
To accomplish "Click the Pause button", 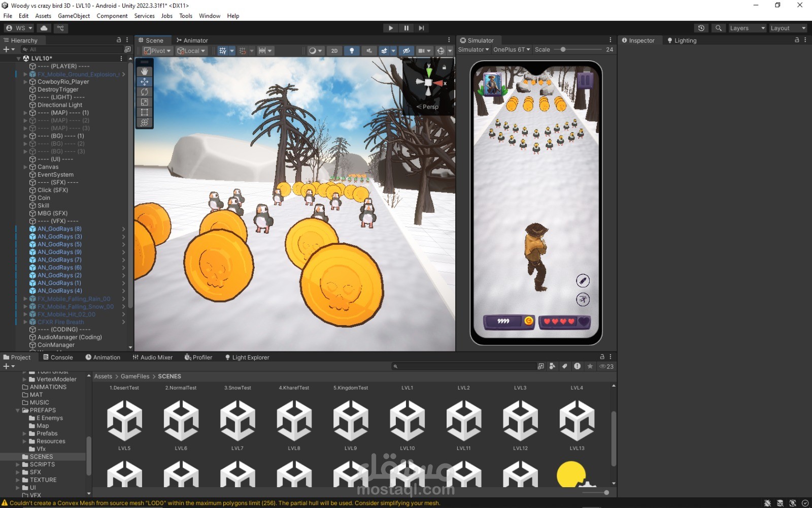I will coord(406,28).
